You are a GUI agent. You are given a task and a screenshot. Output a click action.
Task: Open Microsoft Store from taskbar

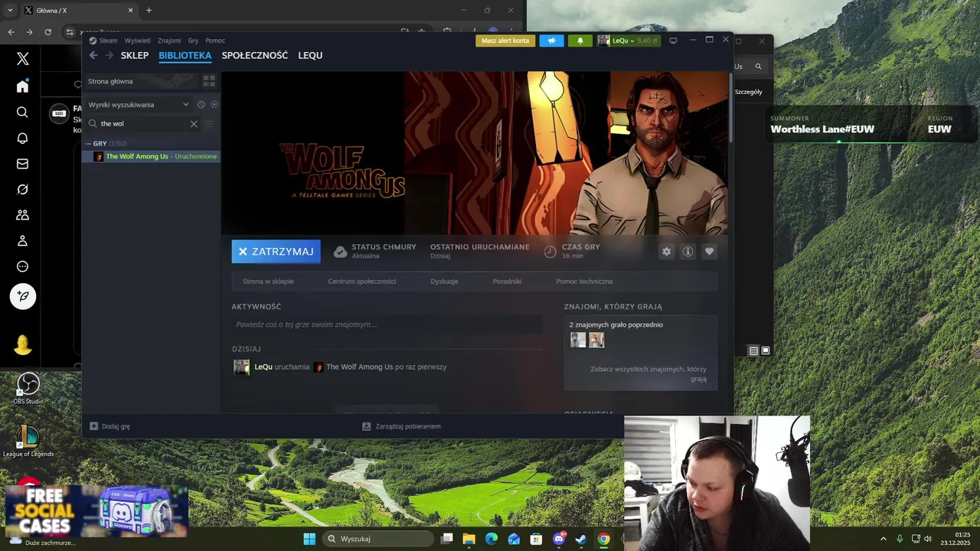[x=536, y=539]
